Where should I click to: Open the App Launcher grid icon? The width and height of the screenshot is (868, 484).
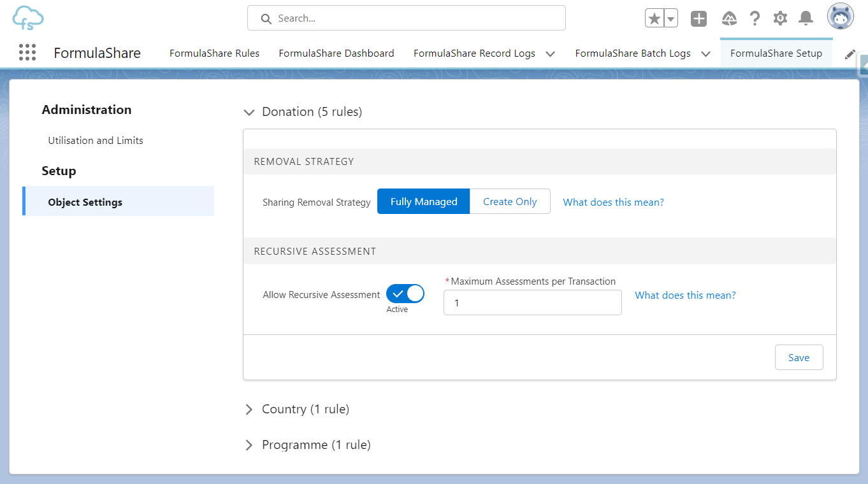27,52
